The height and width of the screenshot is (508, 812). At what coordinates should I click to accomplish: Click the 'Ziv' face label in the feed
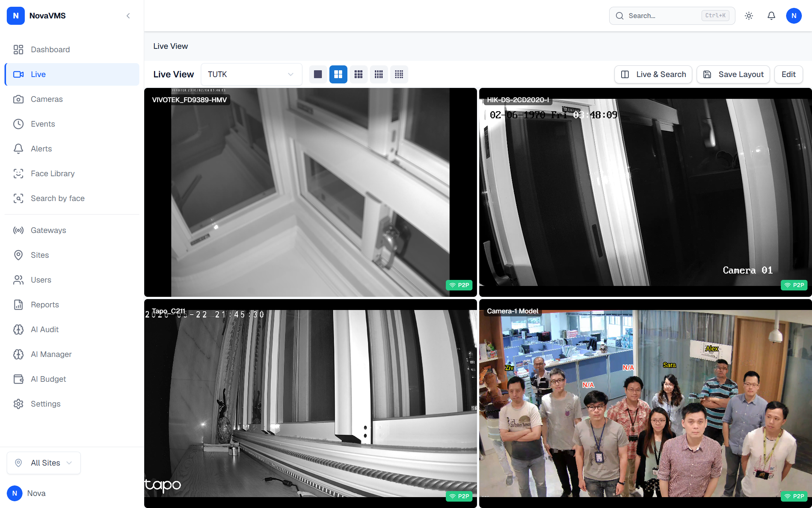point(509,368)
